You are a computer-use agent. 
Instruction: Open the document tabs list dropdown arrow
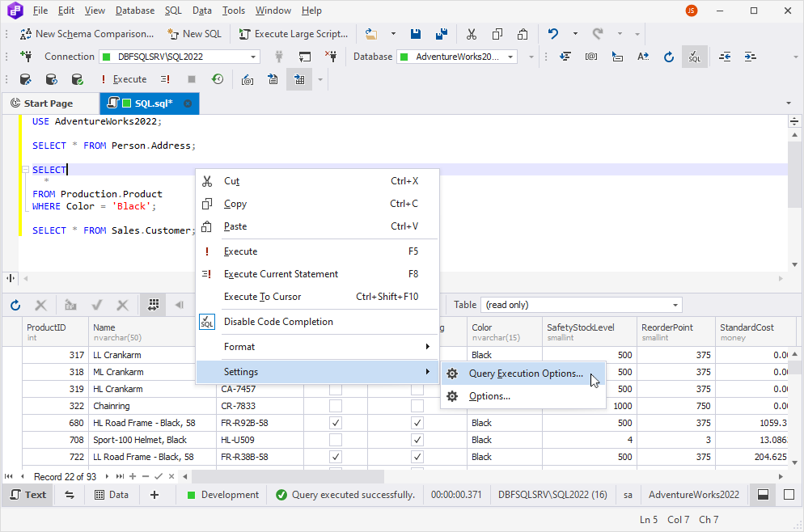(789, 103)
